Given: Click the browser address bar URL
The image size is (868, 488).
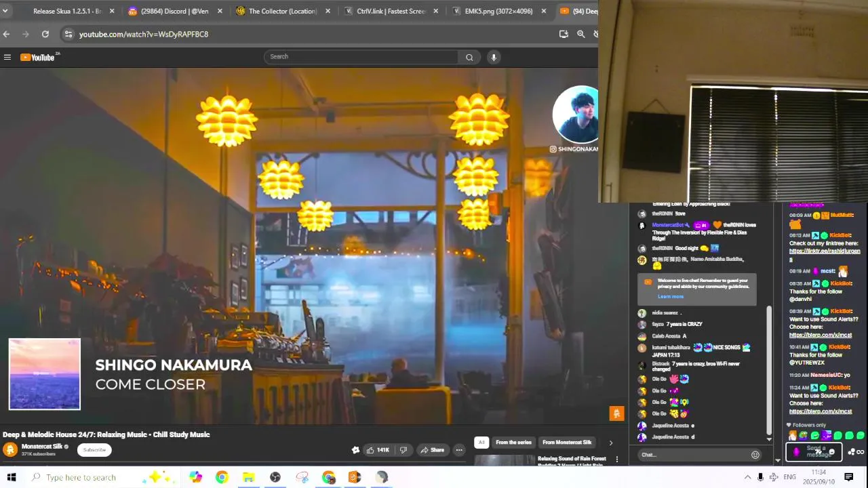Looking at the screenshot, I should point(144,34).
